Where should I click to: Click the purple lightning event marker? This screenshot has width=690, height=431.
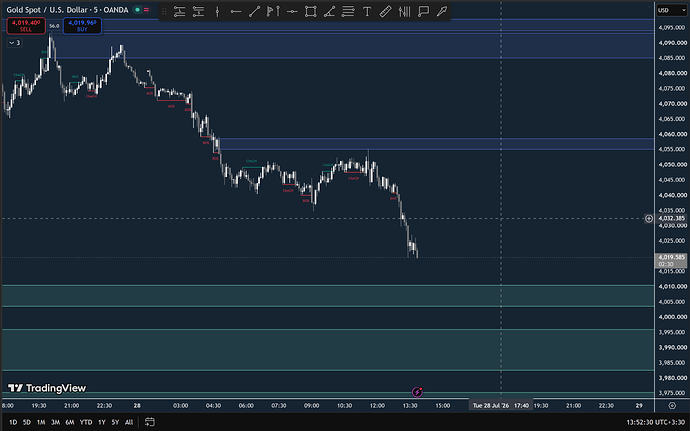(x=417, y=392)
